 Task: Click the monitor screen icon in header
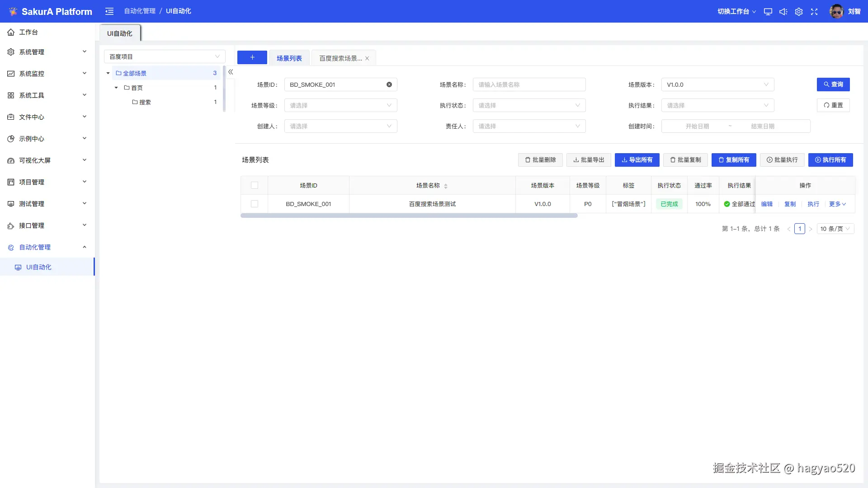(768, 12)
